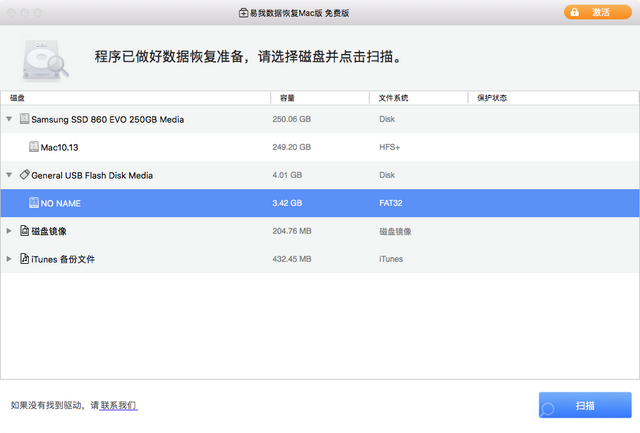The width and height of the screenshot is (640, 433).
Task: Collapse the General USB Flash Disk Media
Action: [x=9, y=175]
